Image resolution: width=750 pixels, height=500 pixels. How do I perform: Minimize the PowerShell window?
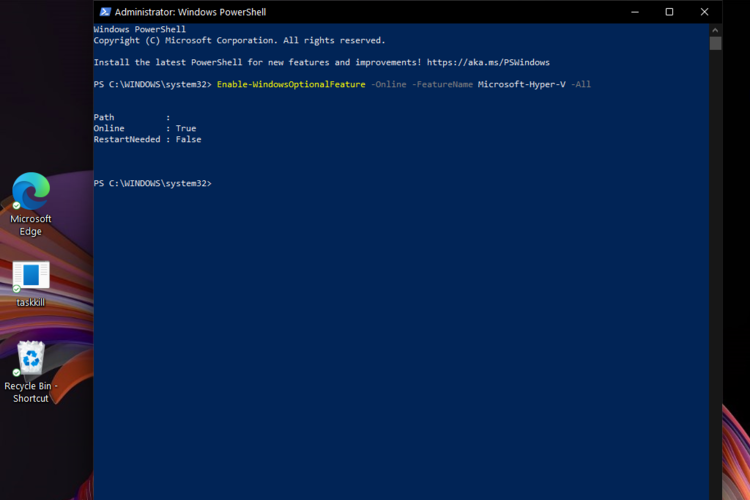pos(635,12)
